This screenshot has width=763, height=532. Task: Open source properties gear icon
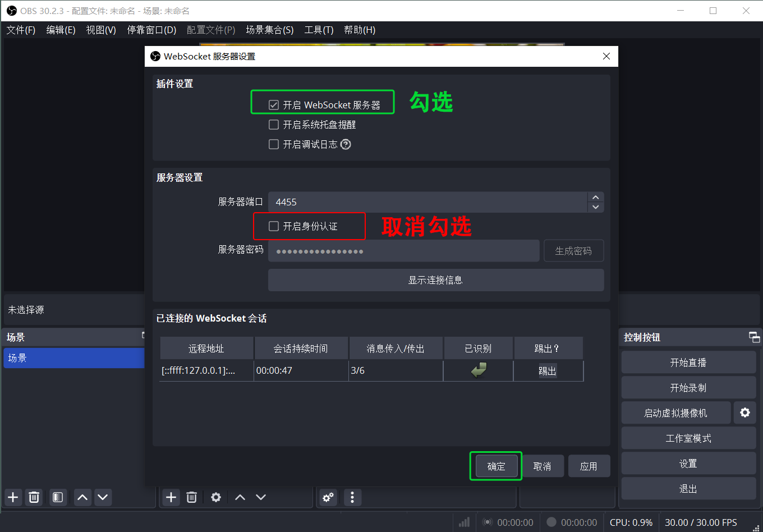click(x=216, y=497)
